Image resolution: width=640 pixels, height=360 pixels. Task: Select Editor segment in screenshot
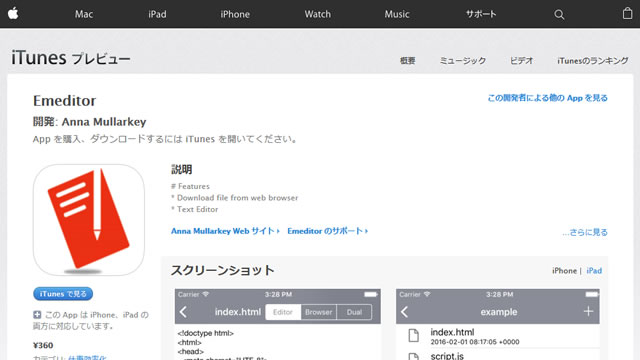pyautogui.click(x=283, y=312)
